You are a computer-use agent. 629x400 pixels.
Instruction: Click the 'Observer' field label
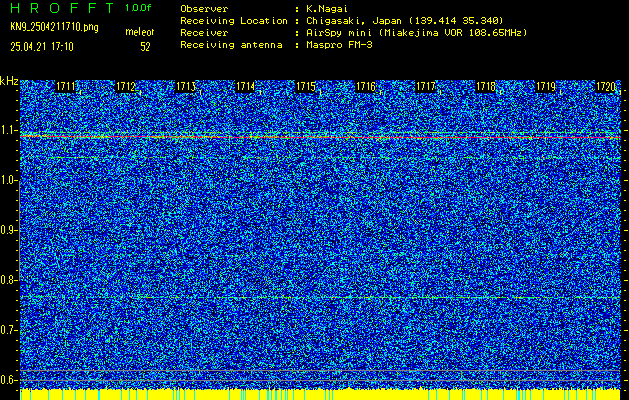click(204, 9)
